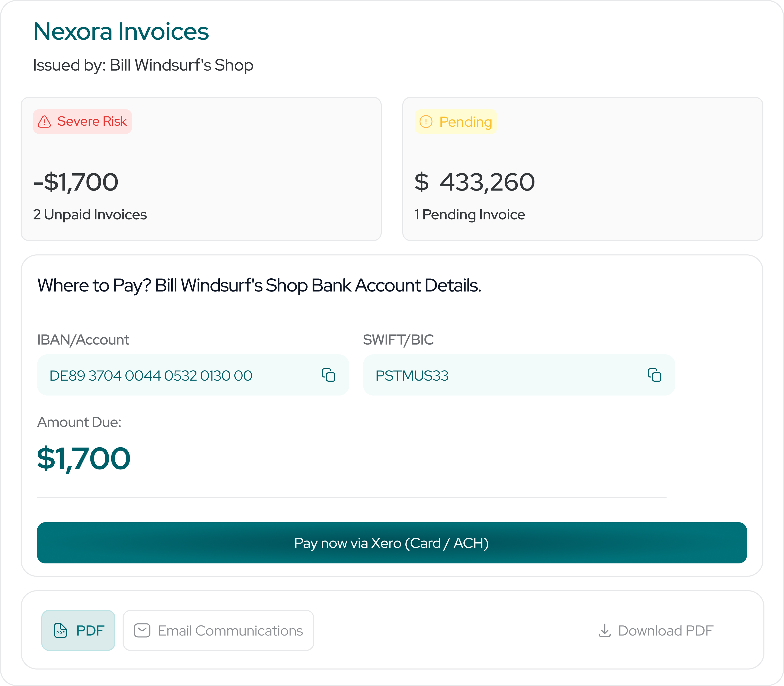
Task: Select the PDF tab
Action: click(78, 630)
